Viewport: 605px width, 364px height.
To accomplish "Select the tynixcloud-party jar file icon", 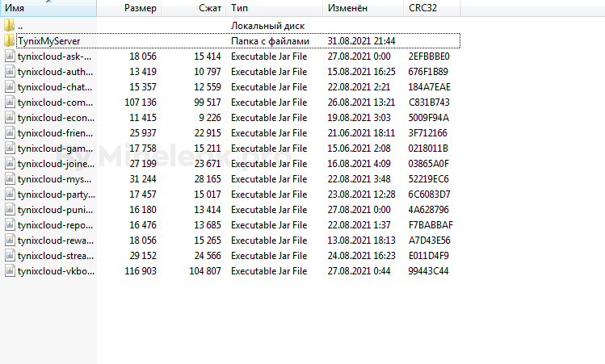I will 10,195.
